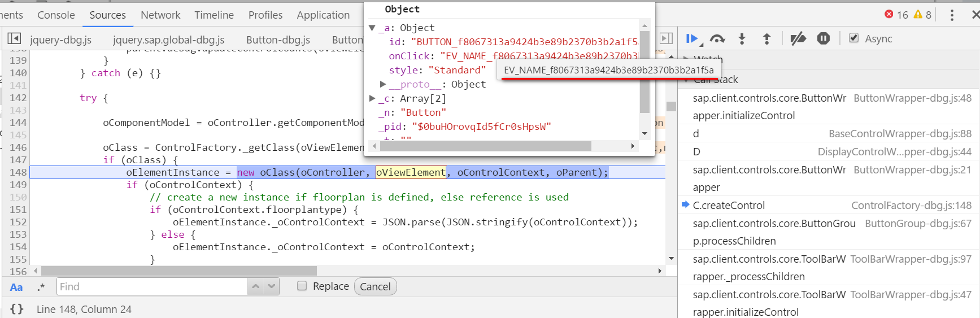980x318 pixels.
Task: Go to next search match arrow
Action: pyautogui.click(x=272, y=286)
